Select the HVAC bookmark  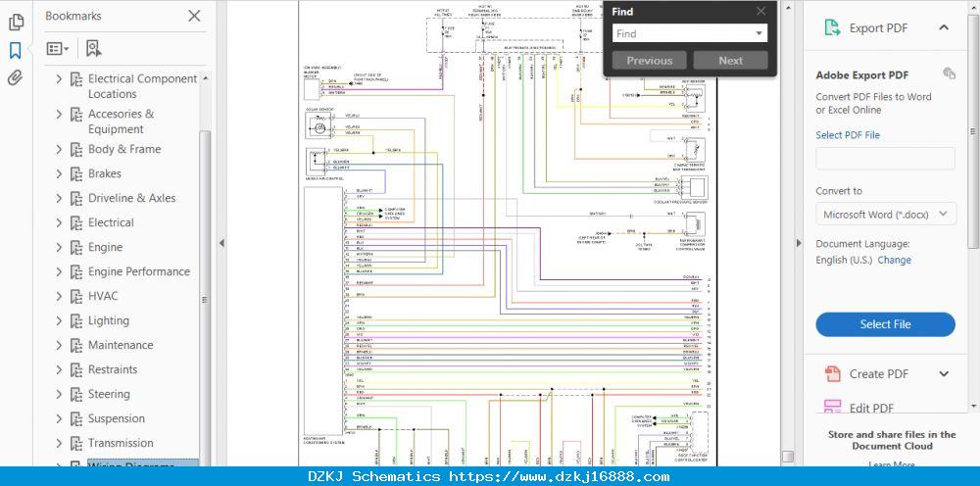coord(103,296)
